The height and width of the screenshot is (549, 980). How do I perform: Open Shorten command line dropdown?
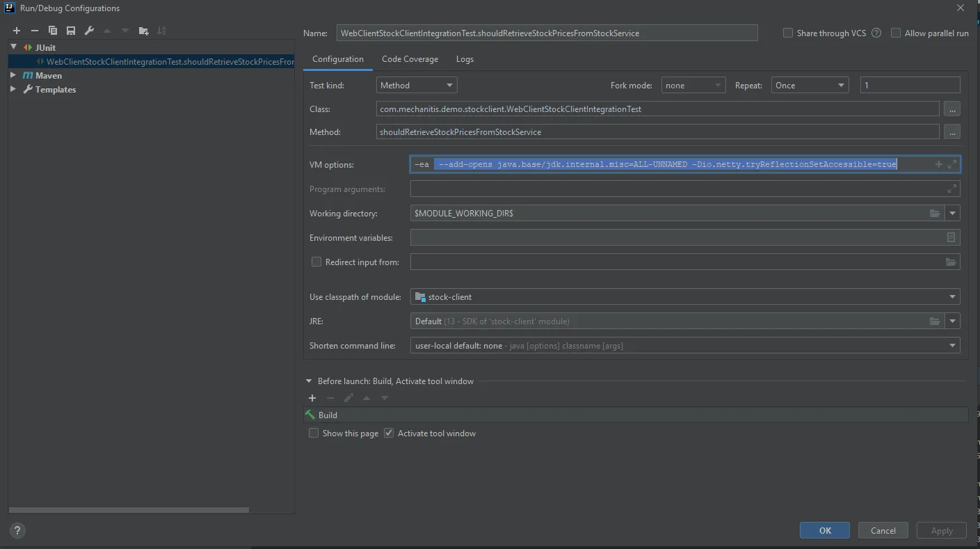tap(685, 346)
